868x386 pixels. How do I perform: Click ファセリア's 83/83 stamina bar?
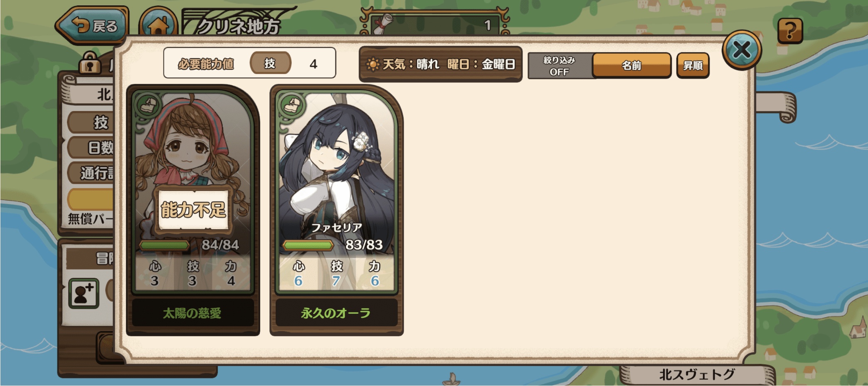(x=308, y=245)
